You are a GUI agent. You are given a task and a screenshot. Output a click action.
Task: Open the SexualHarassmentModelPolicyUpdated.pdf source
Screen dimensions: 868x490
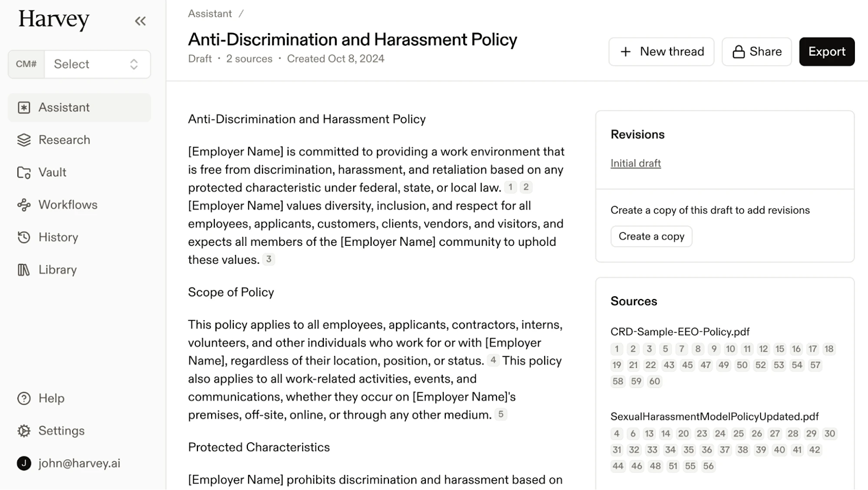pos(714,417)
